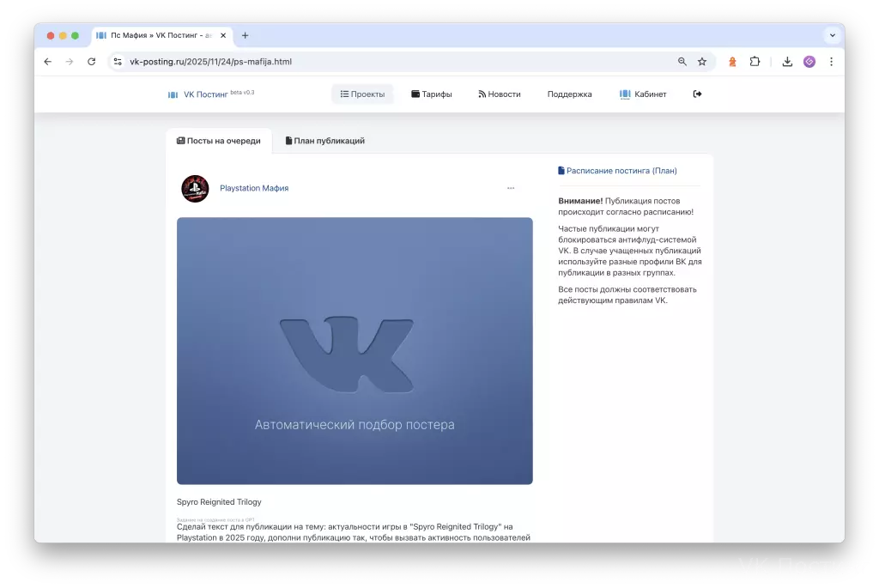
Task: Close the Пс Мафия browser tab
Action: point(223,35)
